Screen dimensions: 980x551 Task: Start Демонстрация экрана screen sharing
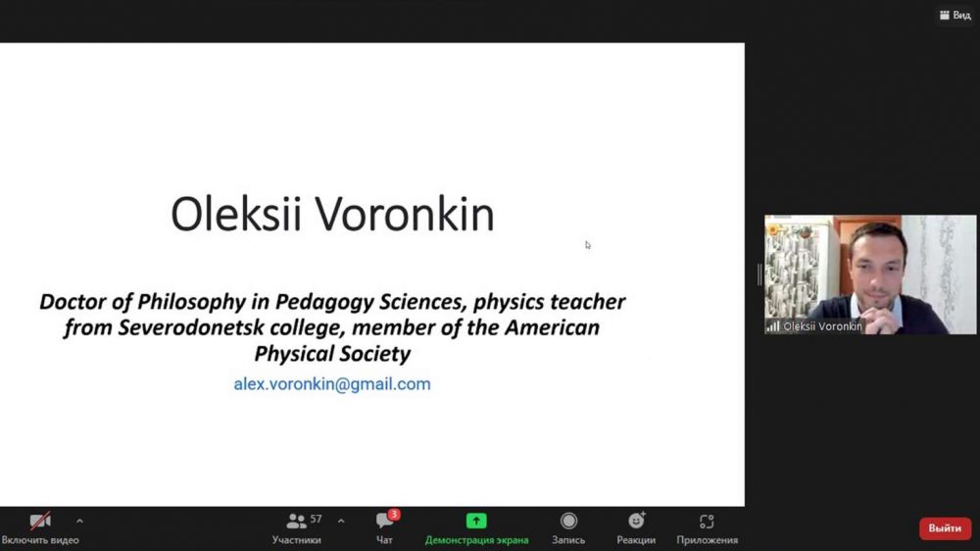476,527
